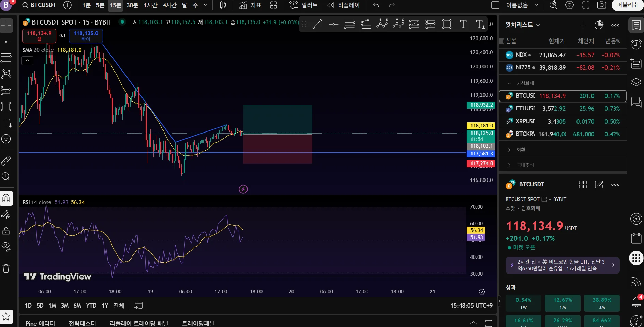Expand the 이름없음 layout dropdown
644x327 pixels.
tap(536, 5)
